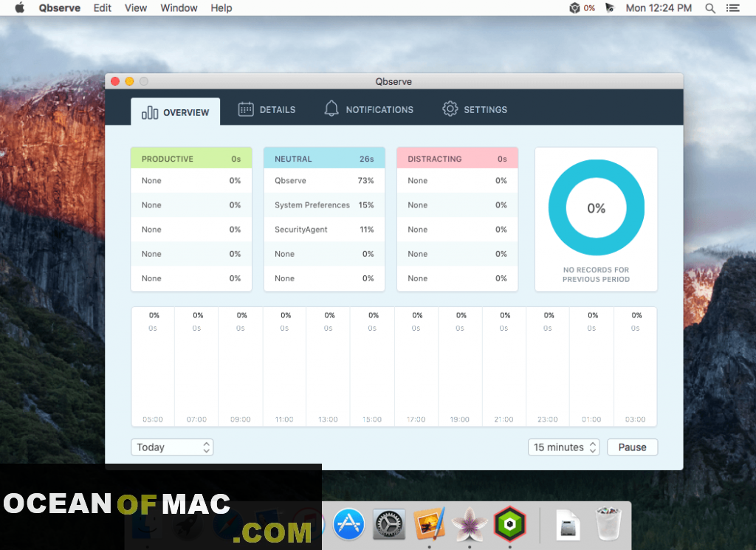Click the 23:00 timeline column

[x=548, y=366]
